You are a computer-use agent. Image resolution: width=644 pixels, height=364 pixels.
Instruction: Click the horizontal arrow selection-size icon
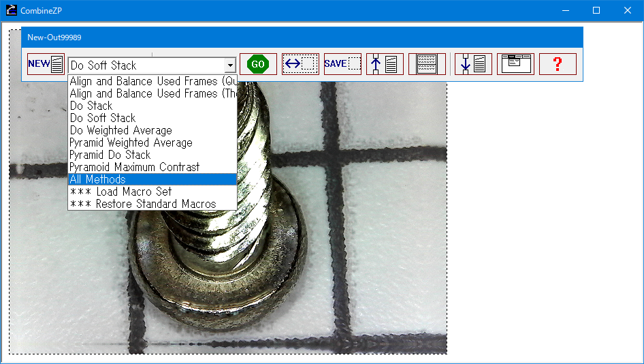tap(300, 64)
